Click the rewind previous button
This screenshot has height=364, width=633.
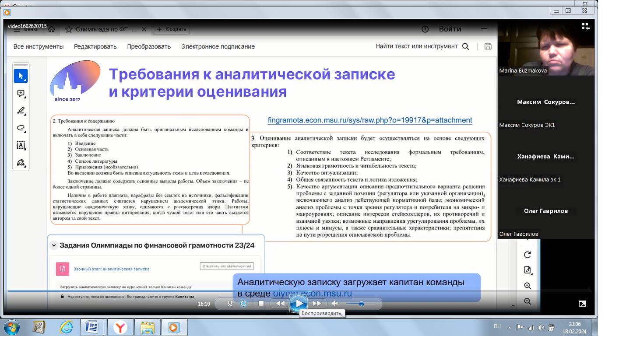coord(280,303)
